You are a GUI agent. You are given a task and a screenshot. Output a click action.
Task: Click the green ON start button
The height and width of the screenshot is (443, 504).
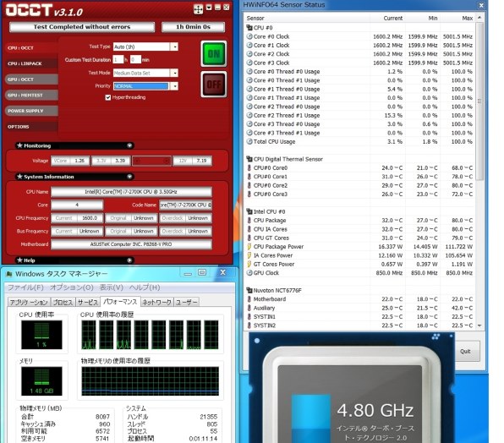click(214, 53)
